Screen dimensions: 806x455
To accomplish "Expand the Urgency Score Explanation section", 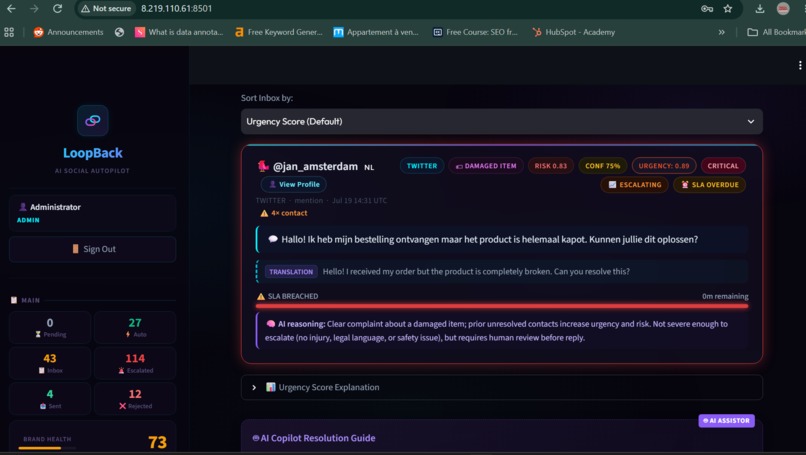I will coord(502,387).
